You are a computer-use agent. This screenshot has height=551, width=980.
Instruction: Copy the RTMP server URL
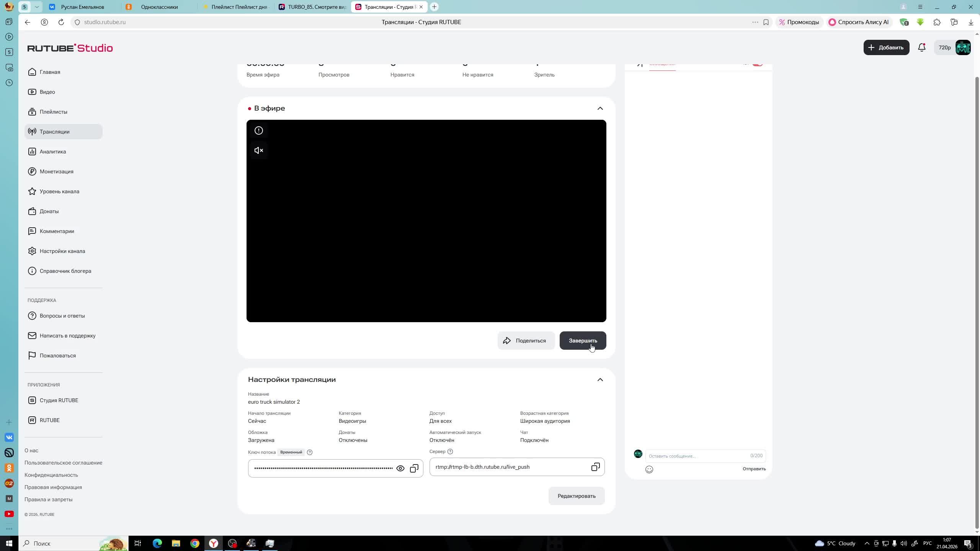pos(595,467)
